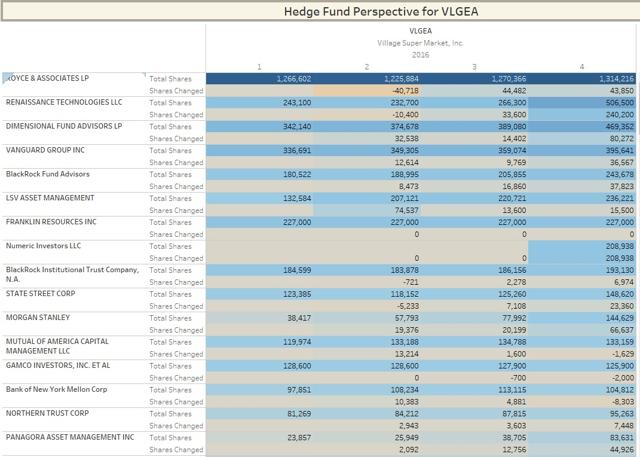Click GAMCO total shares cell 127,900
This screenshot has width=640, height=457.
(x=474, y=366)
